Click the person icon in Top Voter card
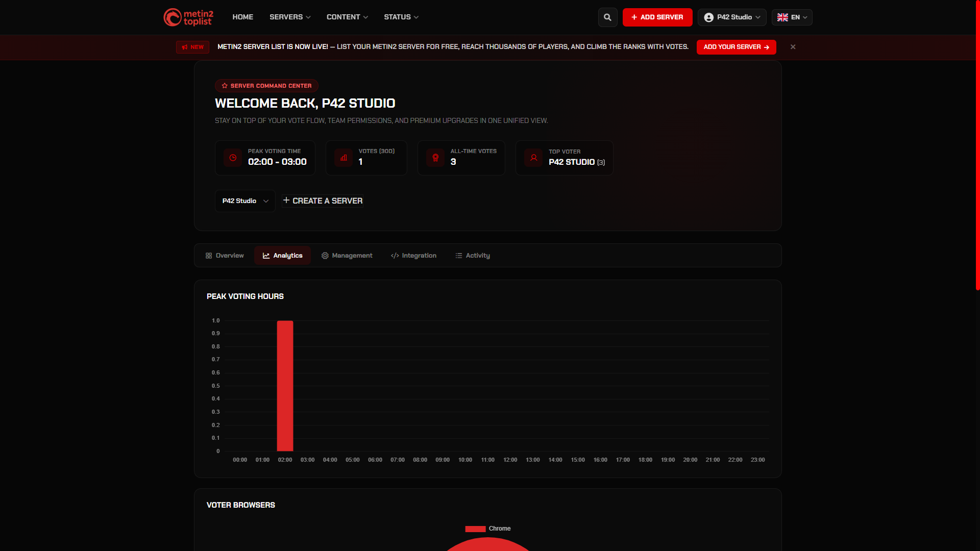The height and width of the screenshot is (551, 980). [533, 158]
